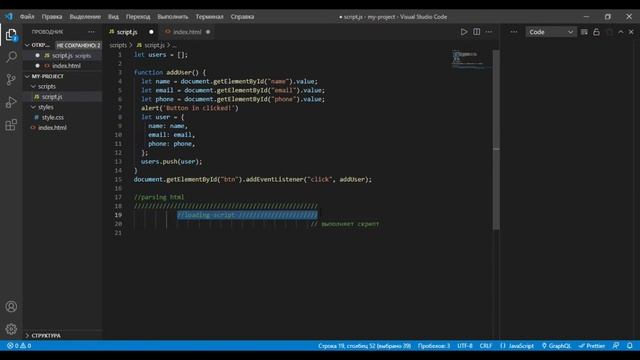The width and height of the screenshot is (640, 360).
Task: Open the Вид menu
Action: point(113,17)
